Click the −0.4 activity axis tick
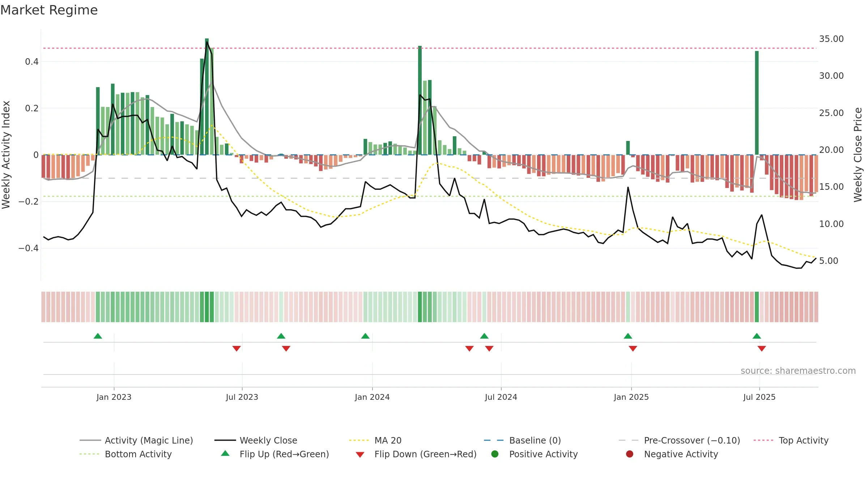This screenshot has width=868, height=488. click(x=28, y=248)
